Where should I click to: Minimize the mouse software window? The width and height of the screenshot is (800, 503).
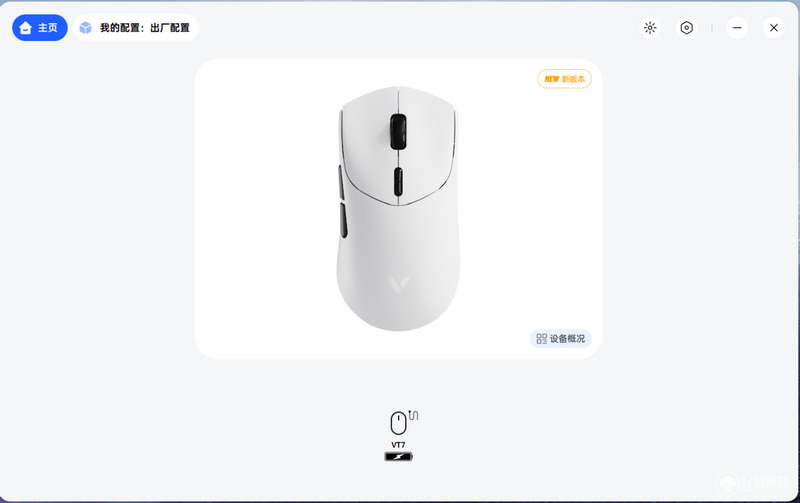click(737, 28)
